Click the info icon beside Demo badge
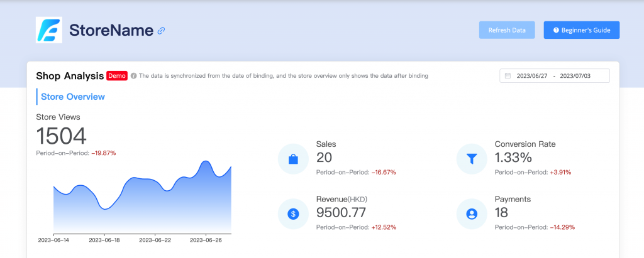644x258 pixels. point(133,76)
